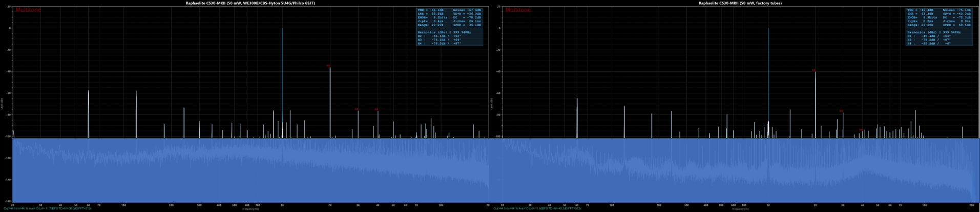Click ENOB = 8.2bits in left stats box
Viewport: 980px width, 212px height.
point(432,17)
